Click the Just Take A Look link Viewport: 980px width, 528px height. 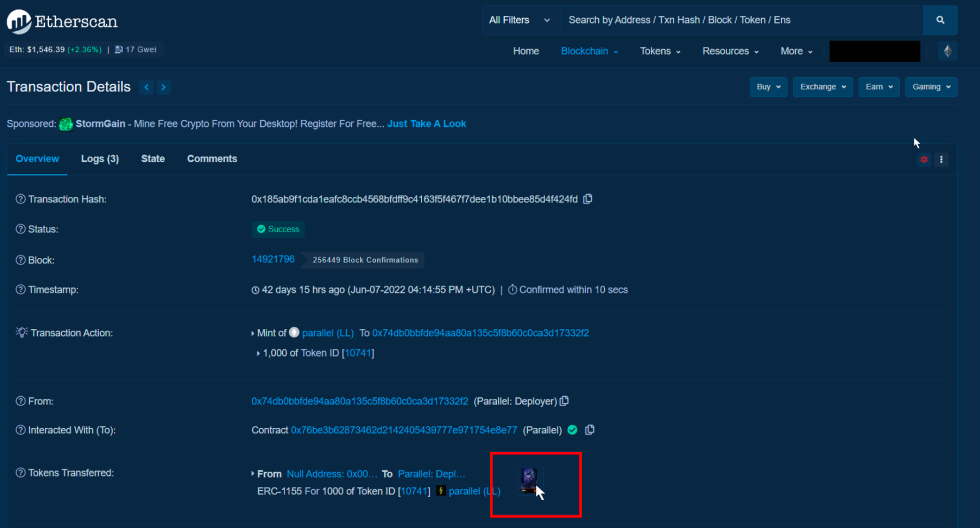[x=426, y=124]
